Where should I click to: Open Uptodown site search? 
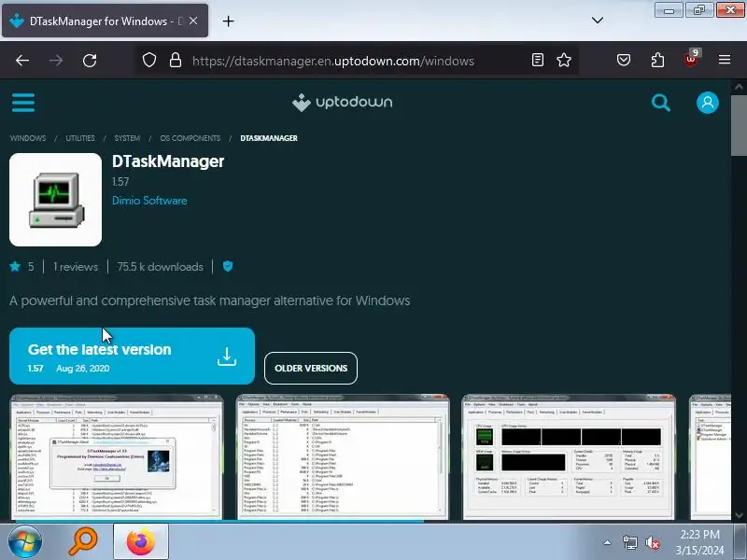point(661,103)
